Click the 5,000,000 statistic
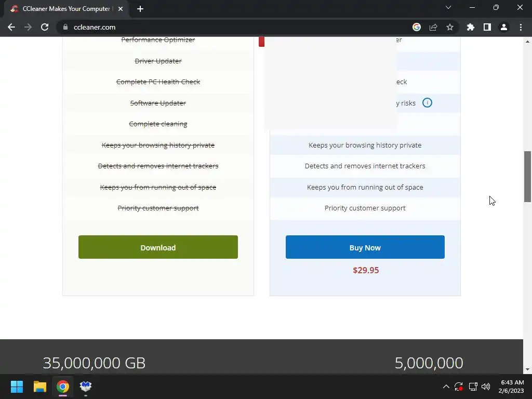Image resolution: width=532 pixels, height=399 pixels. (429, 363)
